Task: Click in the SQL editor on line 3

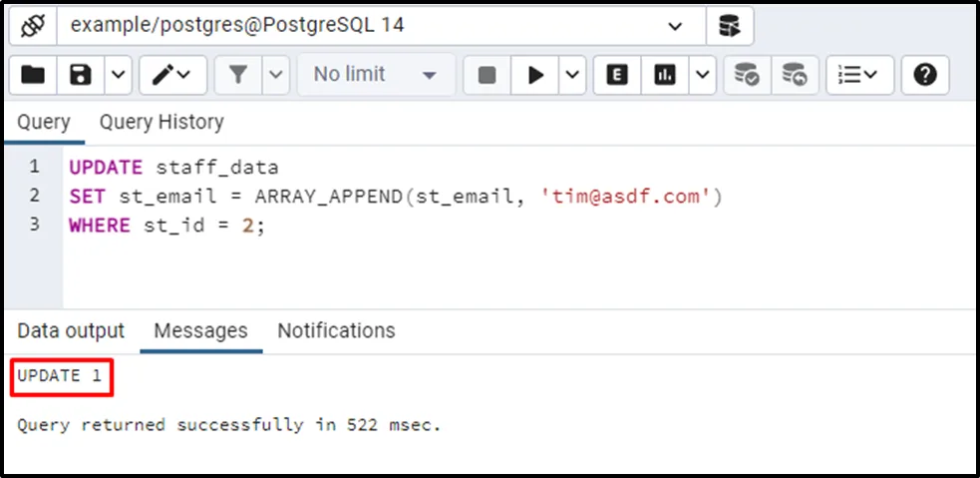Action: (x=399, y=226)
